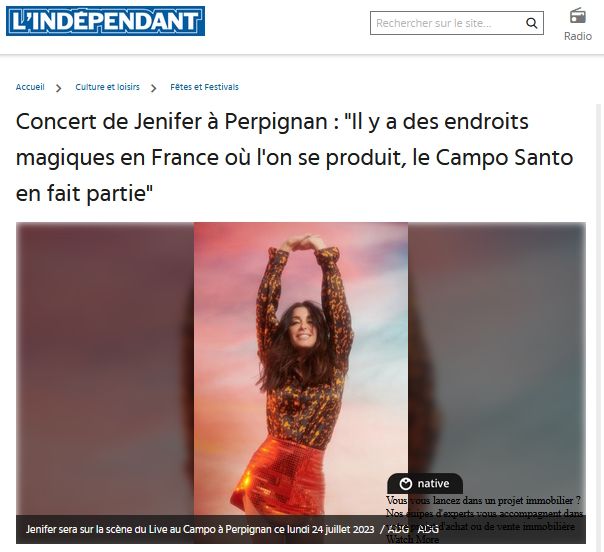
Task: Click Watch More in the native ad
Action: tap(412, 540)
